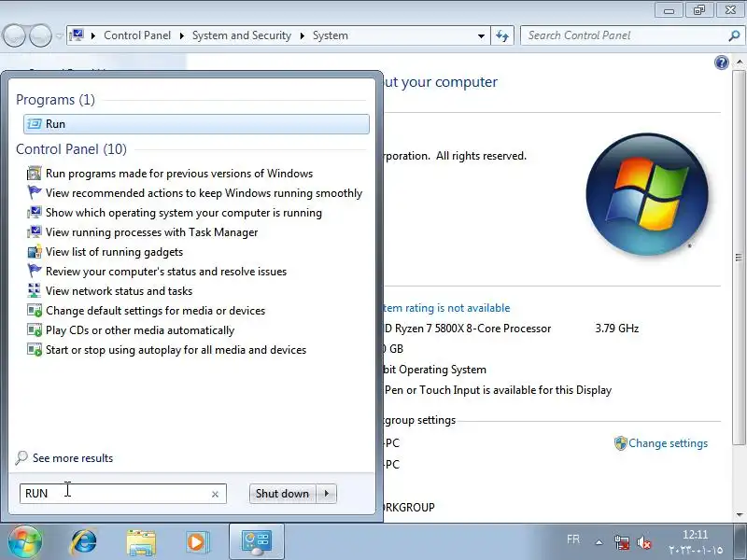The width and height of the screenshot is (747, 560).
Task: Click the Start orb button
Action: coord(25,541)
